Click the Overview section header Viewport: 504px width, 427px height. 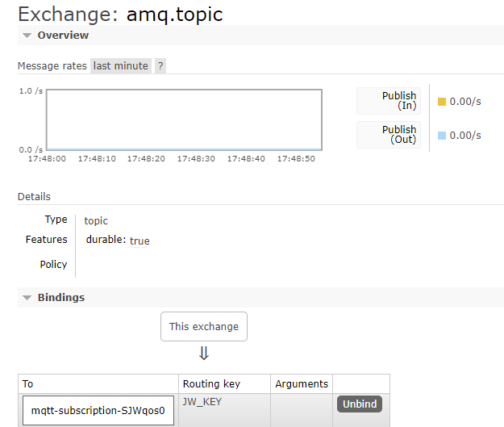click(x=63, y=36)
